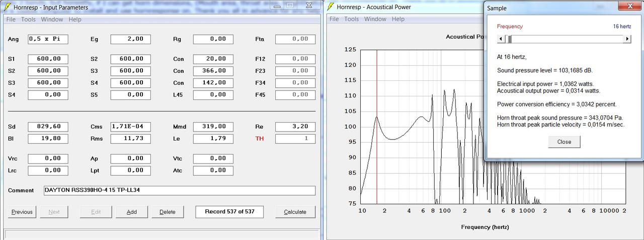
Task: Click the Comment field containing DAYTON RSS390HO-4
Action: point(179,191)
